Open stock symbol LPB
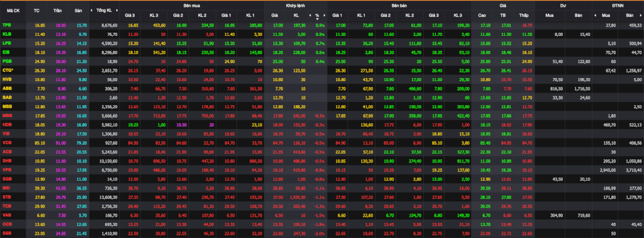 6,43
